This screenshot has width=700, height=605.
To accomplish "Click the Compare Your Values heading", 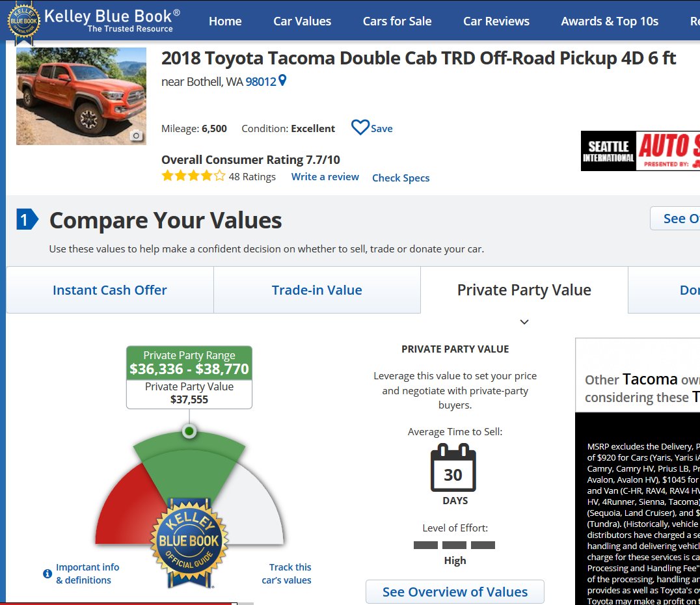I will tap(166, 220).
